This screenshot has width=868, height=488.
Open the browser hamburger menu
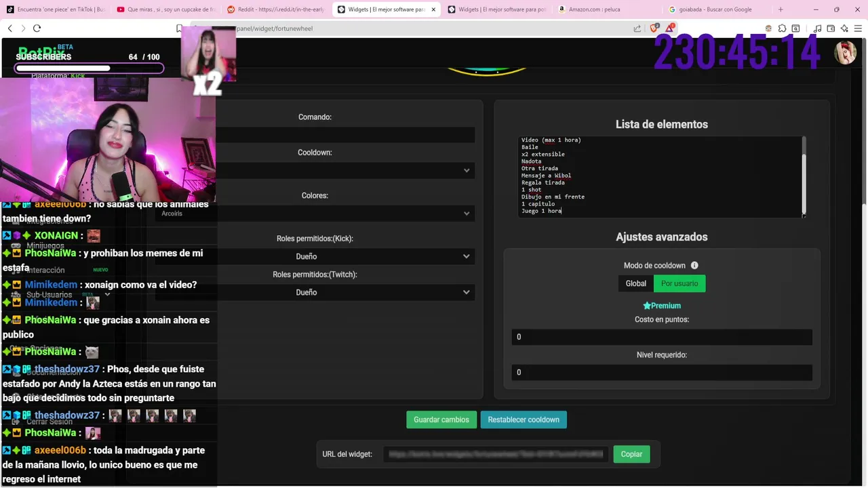tap(859, 28)
